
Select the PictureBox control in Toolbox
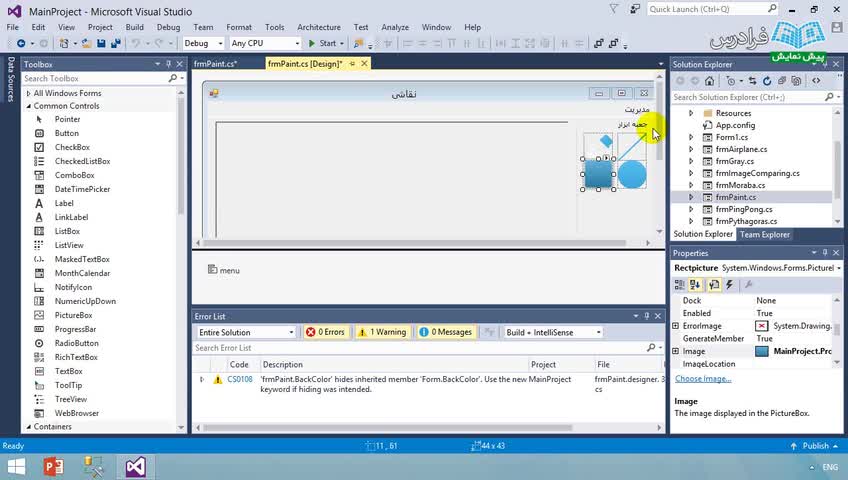(73, 315)
